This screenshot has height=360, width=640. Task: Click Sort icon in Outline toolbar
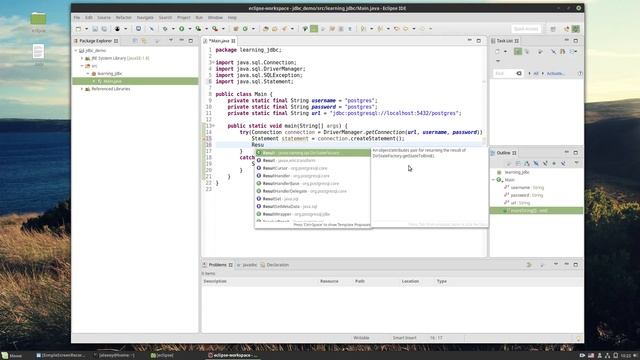tap(527, 163)
